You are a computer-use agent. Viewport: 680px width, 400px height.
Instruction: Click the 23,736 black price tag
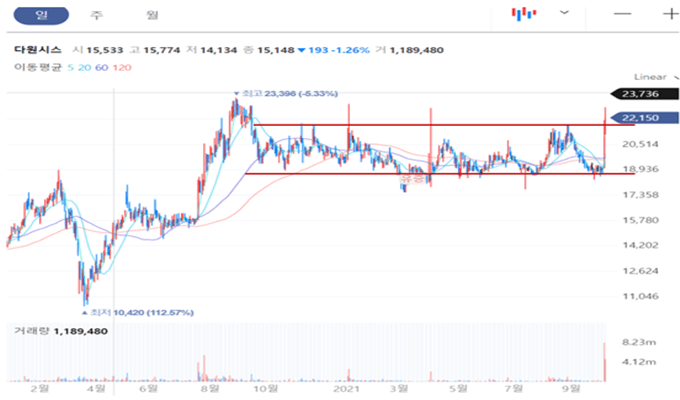coord(644,94)
